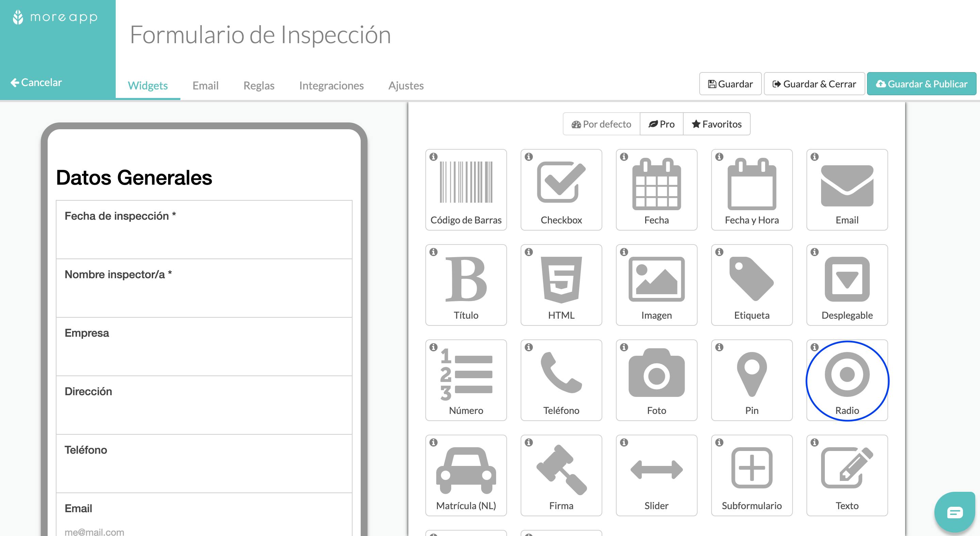Open the Ajustes tab
Viewport: 980px width, 536px height.
pos(406,85)
